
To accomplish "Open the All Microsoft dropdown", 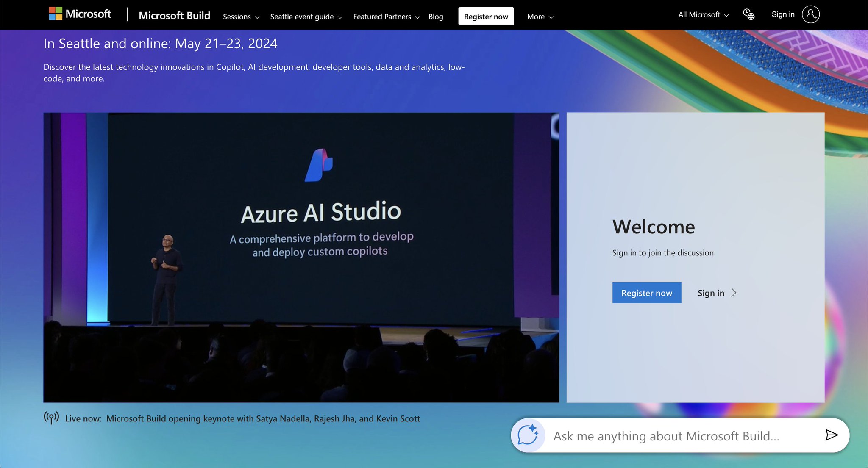I will click(704, 15).
